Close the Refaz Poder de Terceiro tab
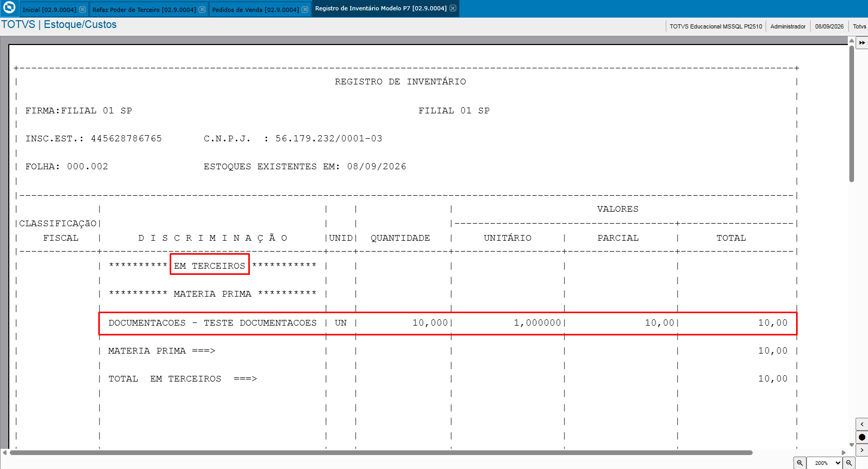Screen dimensions: 868x469 click(x=202, y=9)
